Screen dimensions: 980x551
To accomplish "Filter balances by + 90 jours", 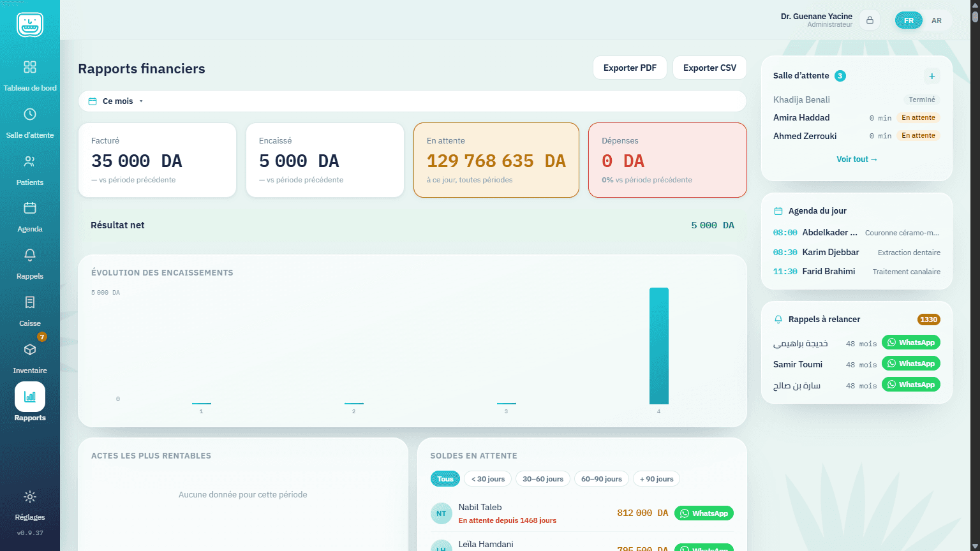I will coord(657,479).
